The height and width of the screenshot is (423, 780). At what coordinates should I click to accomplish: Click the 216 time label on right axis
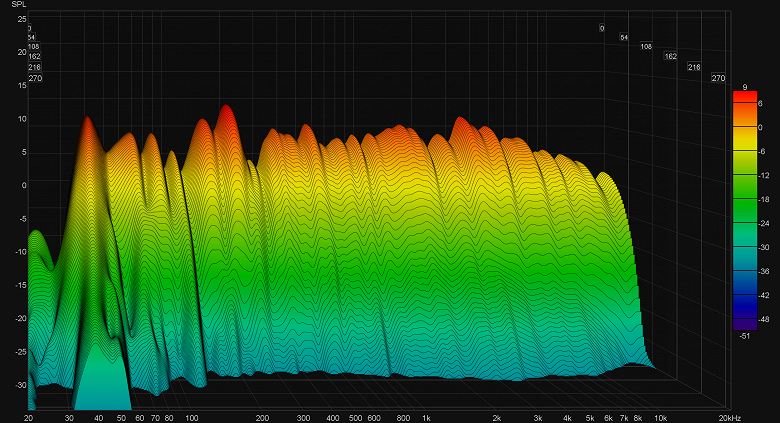(694, 67)
